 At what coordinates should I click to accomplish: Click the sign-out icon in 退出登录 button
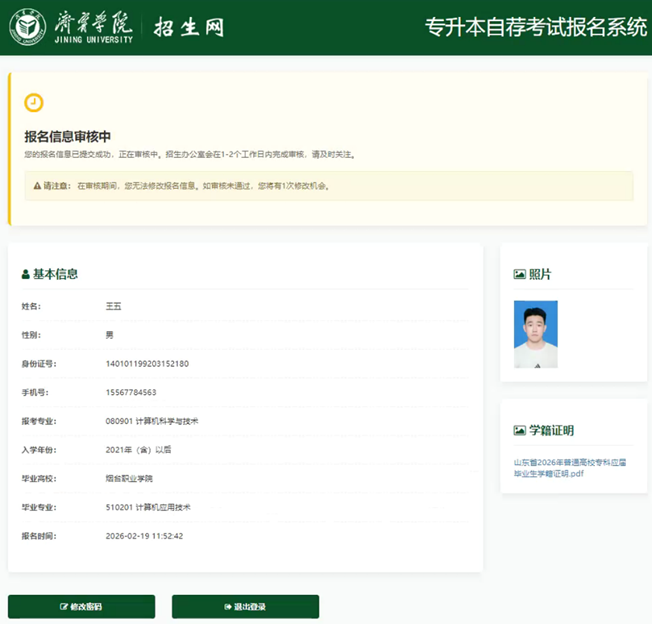click(228, 607)
